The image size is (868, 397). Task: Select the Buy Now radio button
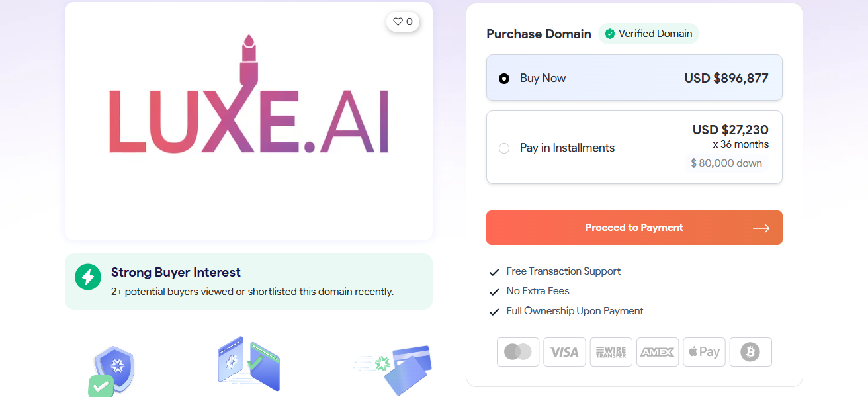(503, 77)
